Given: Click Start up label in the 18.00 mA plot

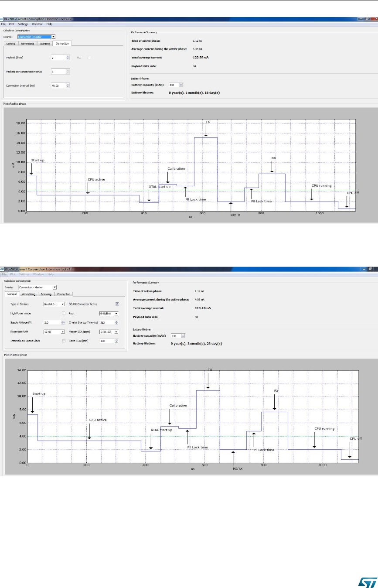Looking at the screenshot, I should pos(37,161).
